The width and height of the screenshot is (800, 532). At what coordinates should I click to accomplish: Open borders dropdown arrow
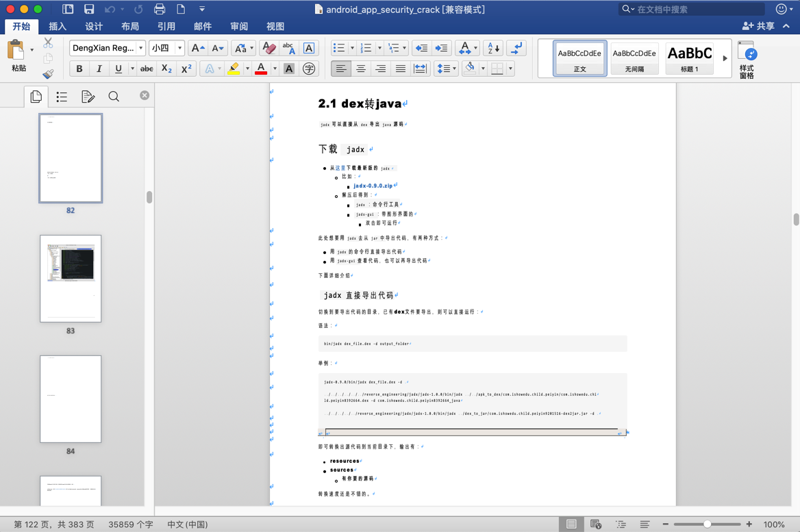click(510, 68)
